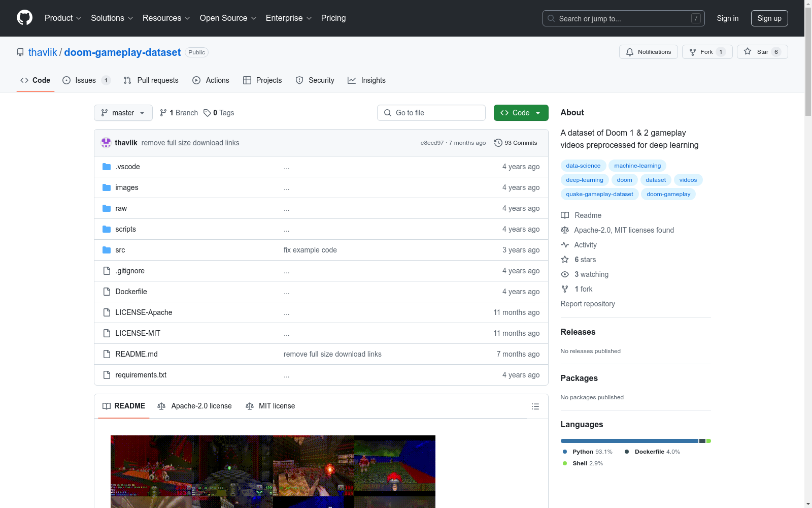Click the fork icon next to 1 fork
812x508 pixels.
565,289
